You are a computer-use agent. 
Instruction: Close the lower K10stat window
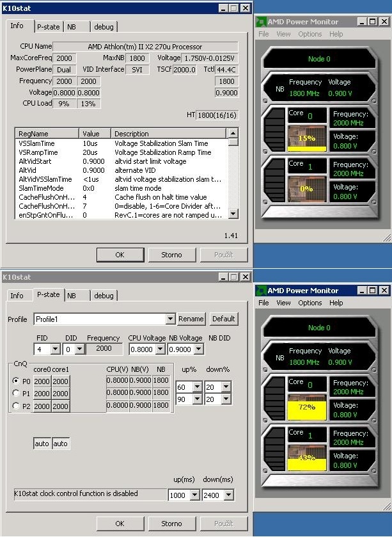246,277
